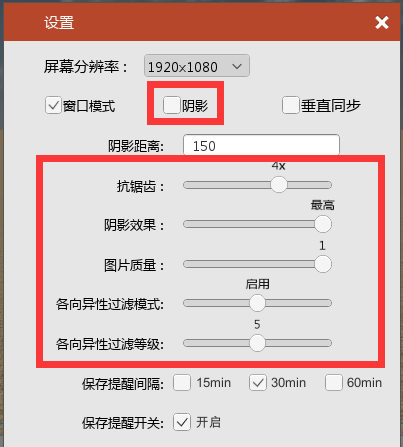The width and height of the screenshot is (403, 447).
Task: Uncheck the 30min save reminder interval
Action: tap(258, 382)
